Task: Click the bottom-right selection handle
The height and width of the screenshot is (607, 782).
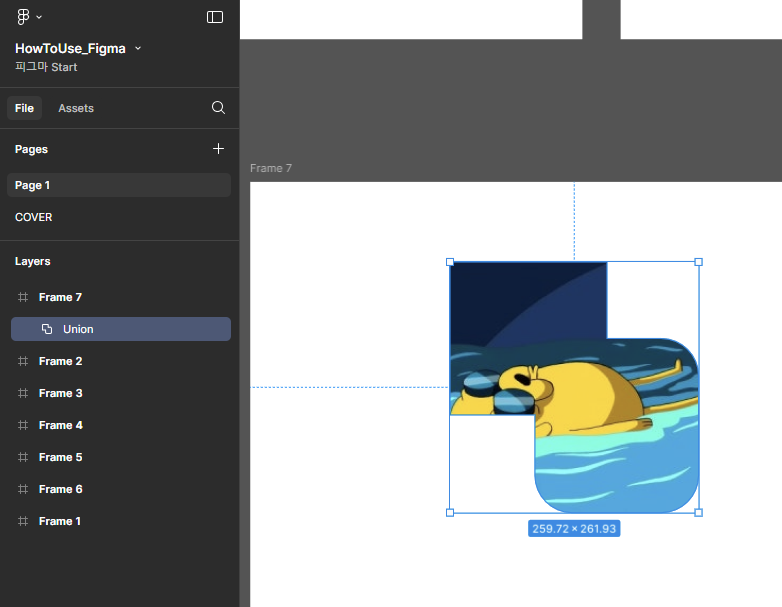Action: [x=699, y=513]
